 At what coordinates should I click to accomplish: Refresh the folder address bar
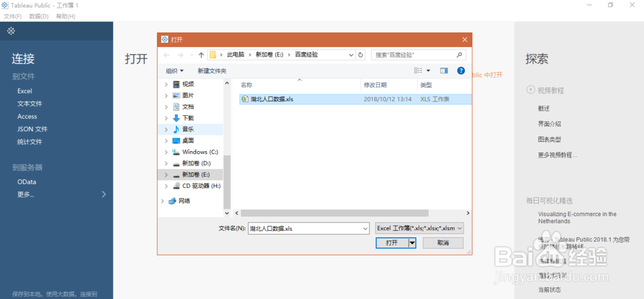pos(361,55)
